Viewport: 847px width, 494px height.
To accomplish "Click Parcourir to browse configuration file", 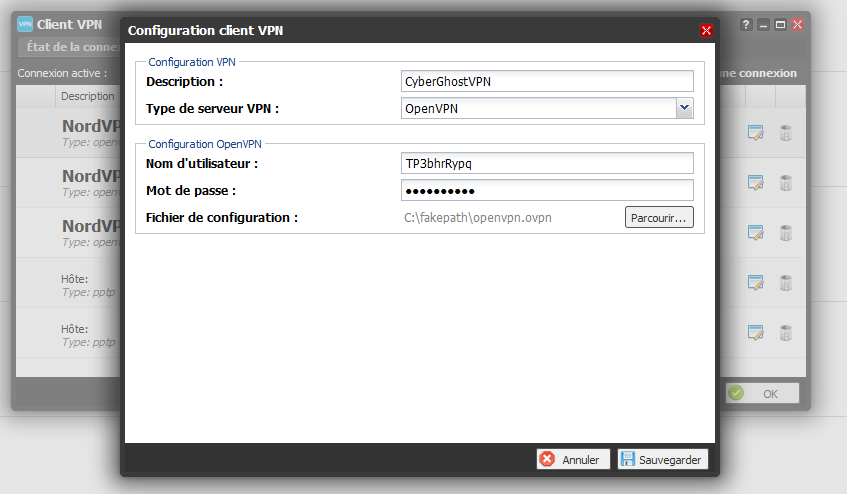I will click(x=659, y=218).
